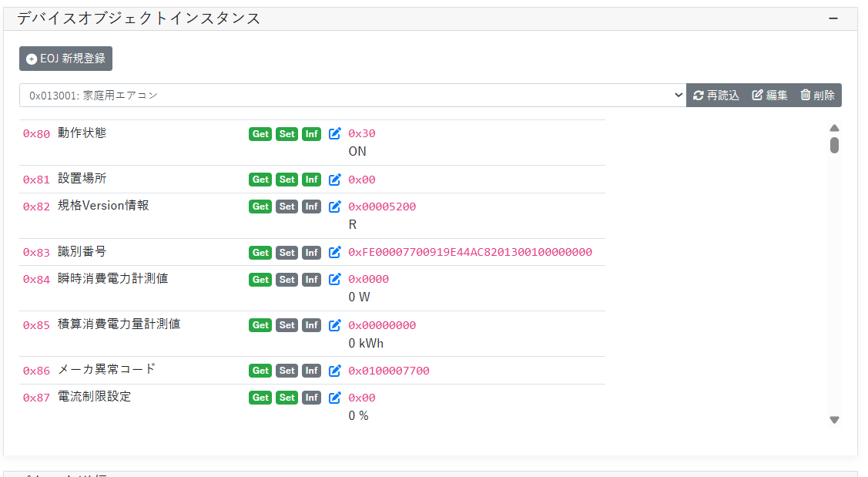Image resolution: width=868 pixels, height=477 pixels.
Task: Toggle the Get badge on 動作状態
Action: 260,133
